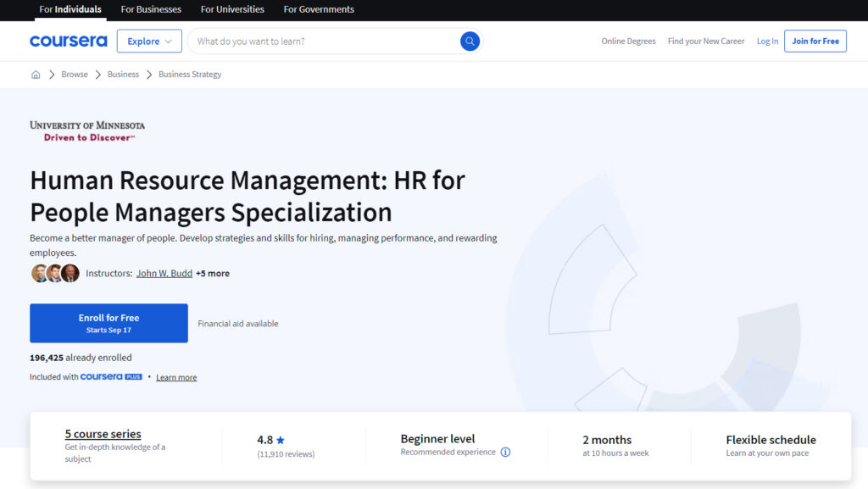This screenshot has height=489, width=868.
Task: Open the 5 course series link
Action: [103, 434]
